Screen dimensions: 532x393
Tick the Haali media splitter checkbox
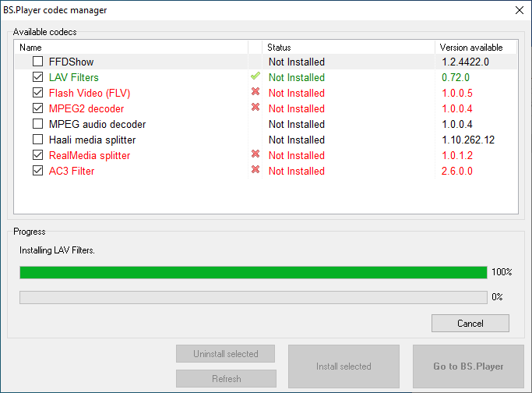[37, 140]
